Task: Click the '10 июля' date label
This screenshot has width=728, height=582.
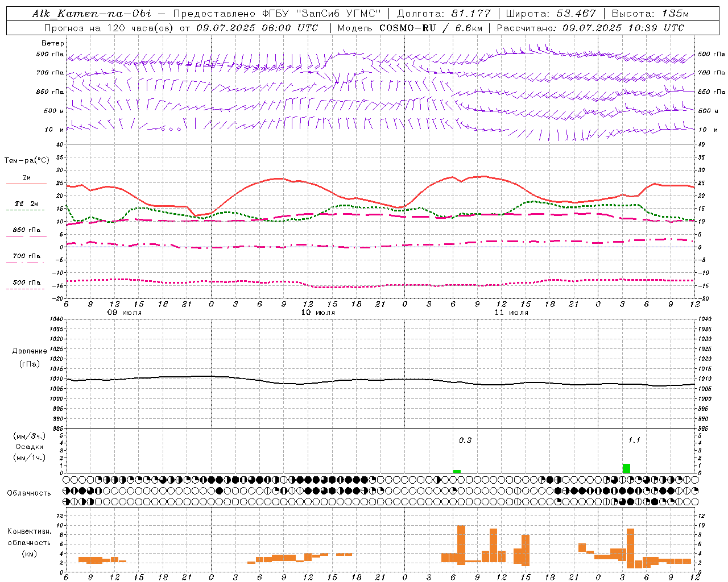Action: click(x=318, y=313)
